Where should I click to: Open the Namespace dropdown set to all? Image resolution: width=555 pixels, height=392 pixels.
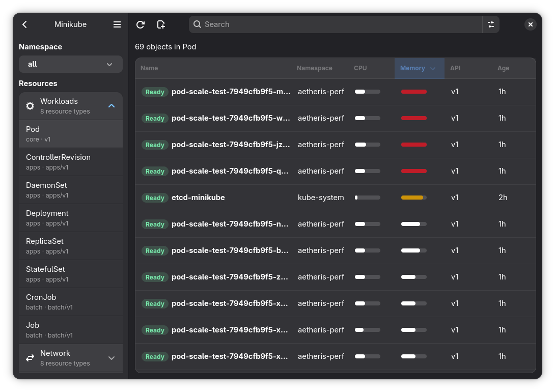(71, 64)
